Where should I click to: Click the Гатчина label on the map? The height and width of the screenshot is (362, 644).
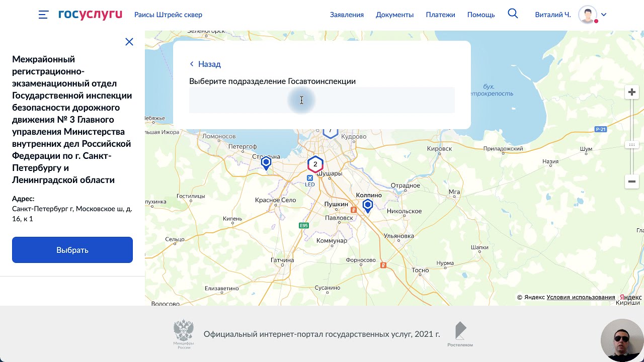(282, 260)
